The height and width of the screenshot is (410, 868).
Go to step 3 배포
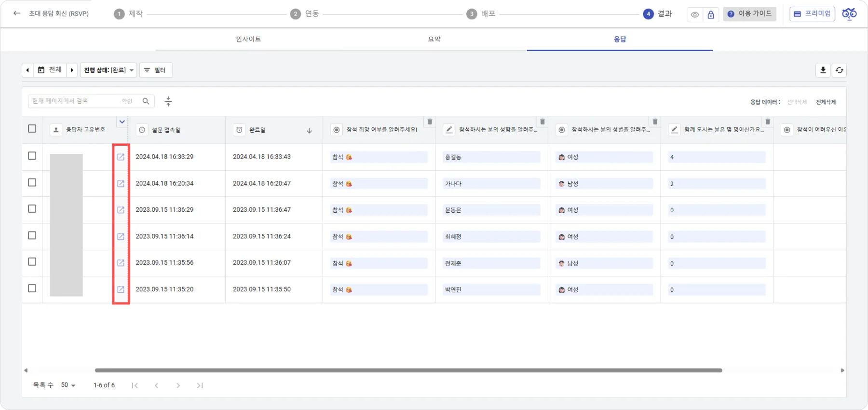pyautogui.click(x=481, y=14)
